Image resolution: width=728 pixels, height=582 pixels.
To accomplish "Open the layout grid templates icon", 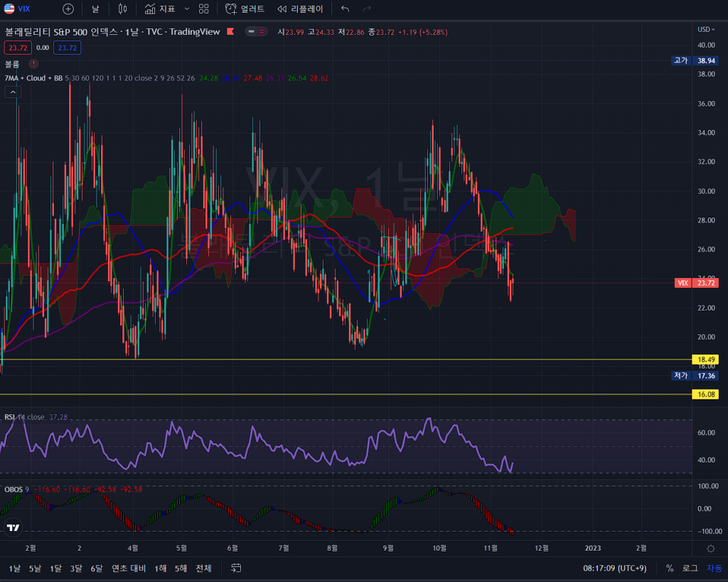I will point(204,9).
